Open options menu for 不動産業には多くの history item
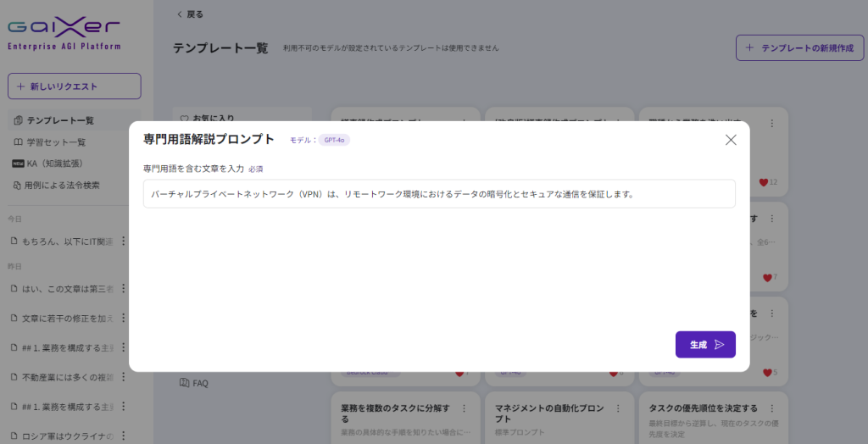 click(x=123, y=377)
